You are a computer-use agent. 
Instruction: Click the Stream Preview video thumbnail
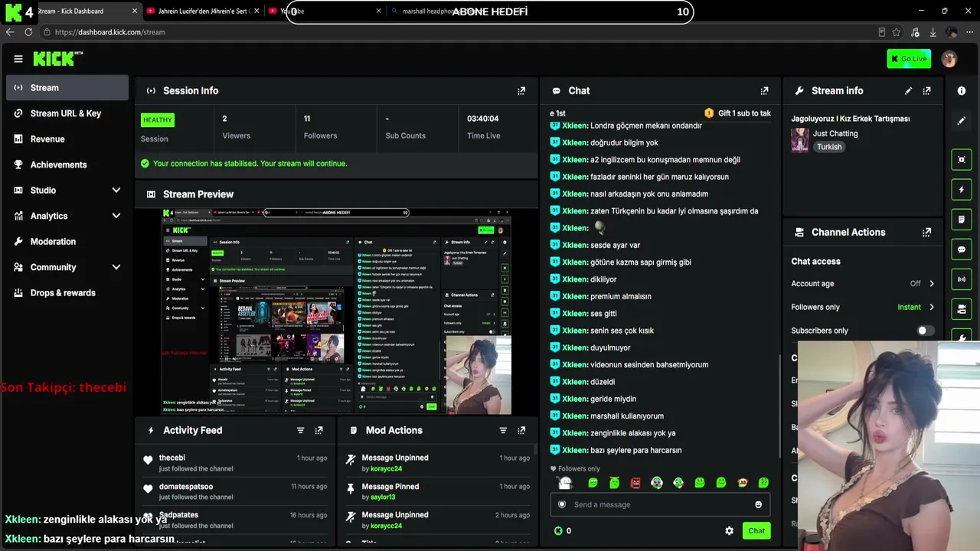[336, 311]
